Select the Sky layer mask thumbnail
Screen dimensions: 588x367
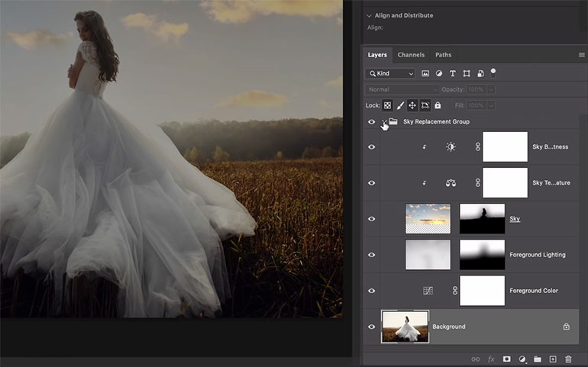(482, 219)
